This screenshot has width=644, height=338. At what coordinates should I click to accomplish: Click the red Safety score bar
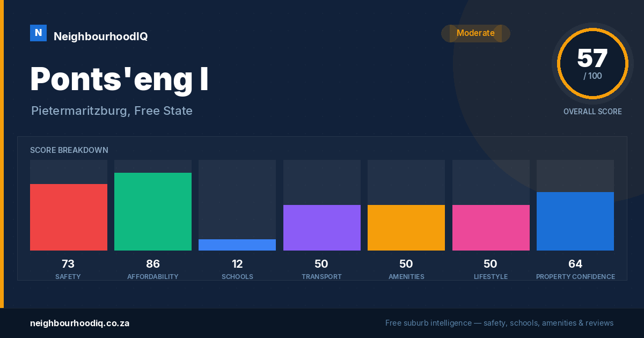(x=69, y=217)
